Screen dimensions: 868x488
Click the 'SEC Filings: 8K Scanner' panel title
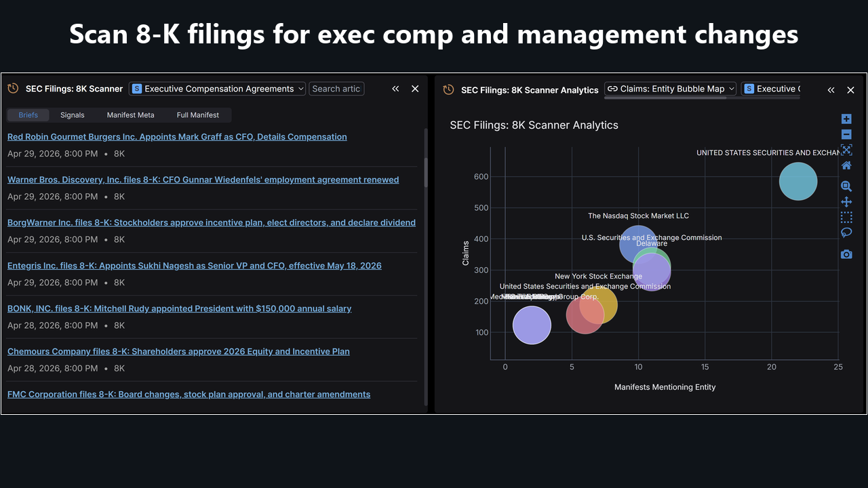[75, 89]
